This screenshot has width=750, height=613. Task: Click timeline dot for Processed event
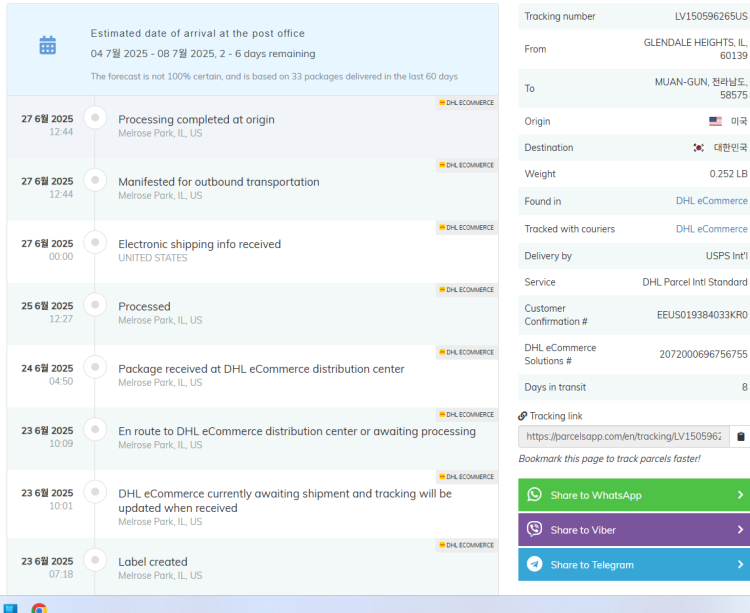click(x=95, y=305)
